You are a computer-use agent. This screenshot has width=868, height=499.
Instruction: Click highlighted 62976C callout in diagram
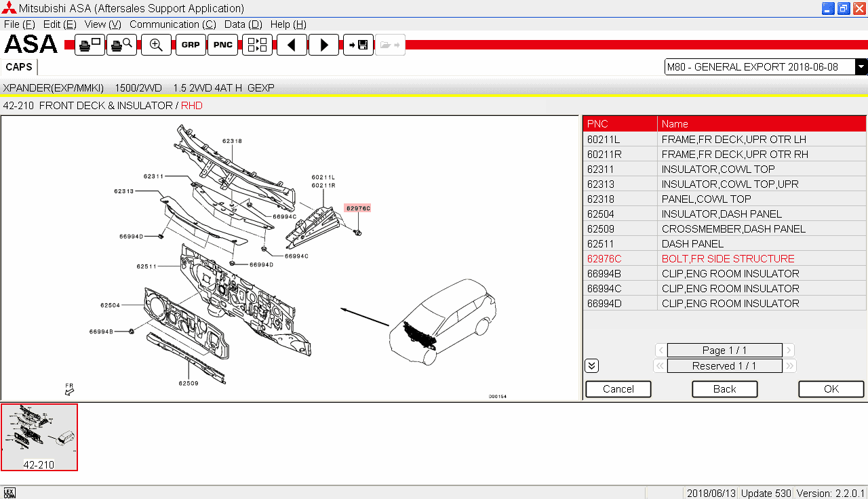click(358, 208)
